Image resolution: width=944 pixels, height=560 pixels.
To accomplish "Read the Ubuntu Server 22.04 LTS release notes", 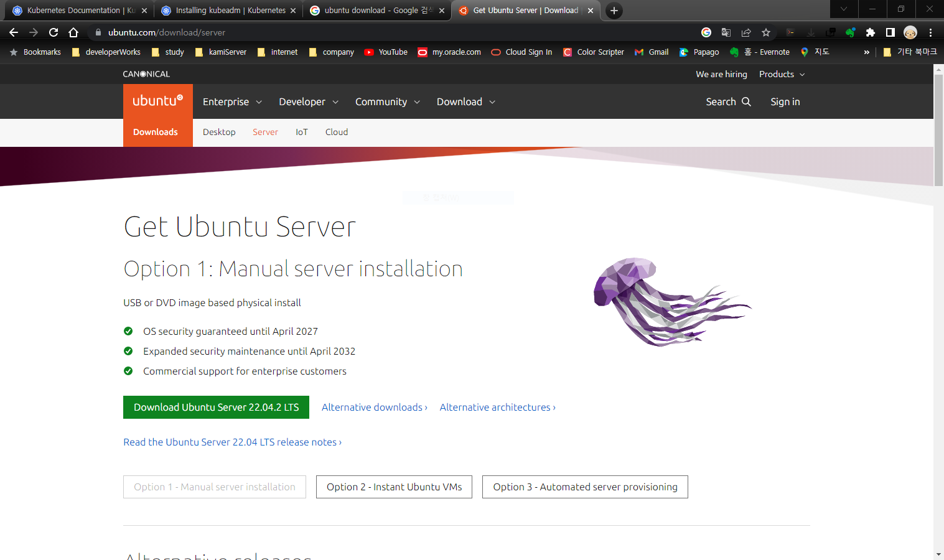I will (x=233, y=442).
